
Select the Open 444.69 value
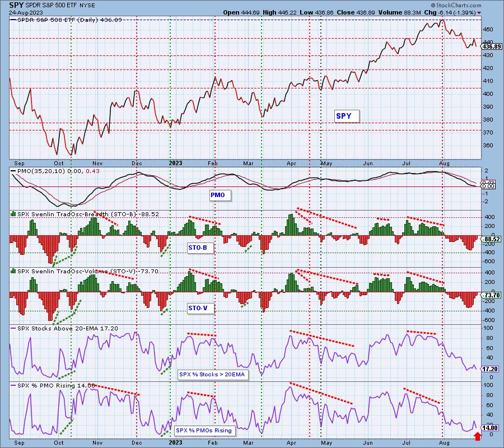[x=241, y=12]
